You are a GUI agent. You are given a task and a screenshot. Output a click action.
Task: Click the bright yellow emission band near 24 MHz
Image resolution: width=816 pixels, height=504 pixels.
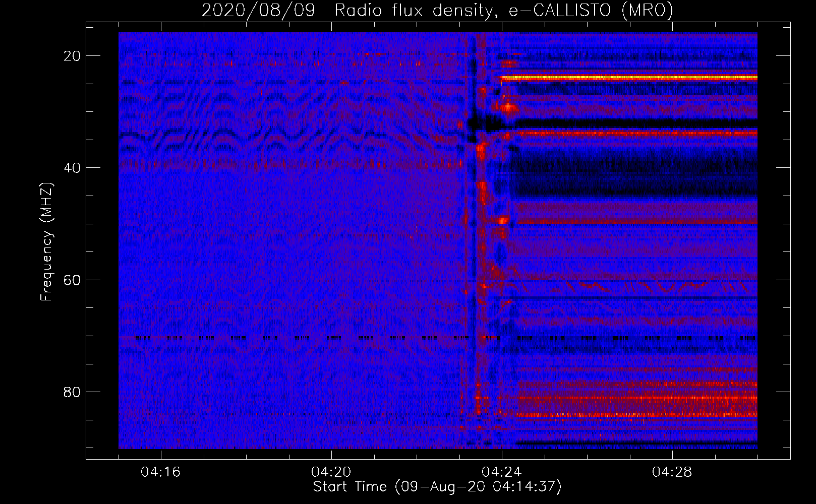click(x=629, y=78)
